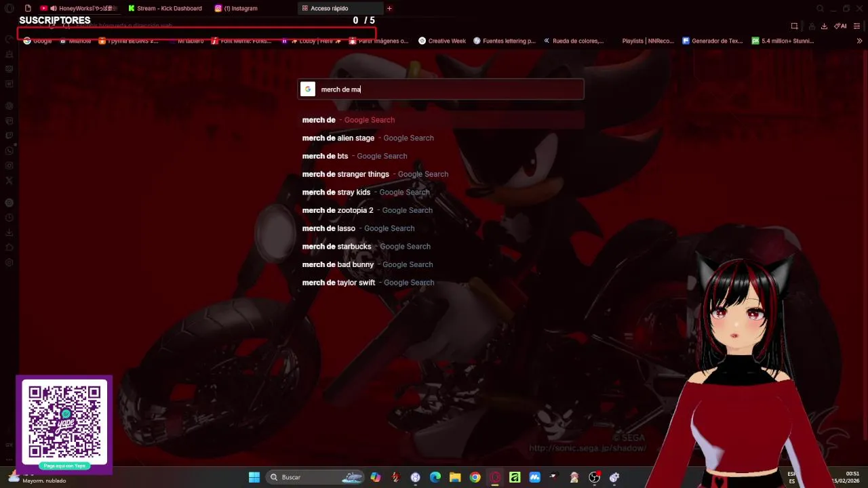This screenshot has height=488, width=868.
Task: Open Creative Week bookmark
Action: (x=442, y=41)
